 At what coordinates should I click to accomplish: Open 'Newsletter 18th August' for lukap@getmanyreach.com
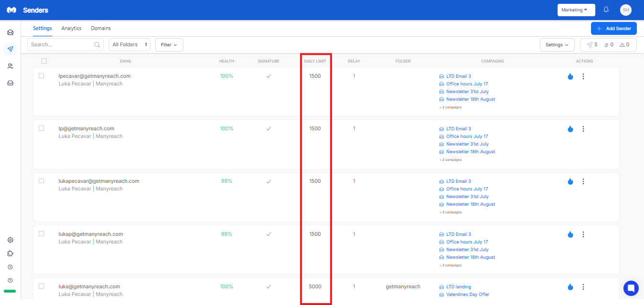click(471, 257)
